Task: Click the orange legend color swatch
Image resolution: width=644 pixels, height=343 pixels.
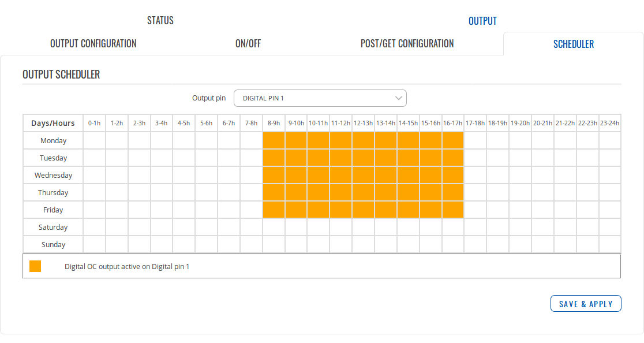Action: pyautogui.click(x=35, y=266)
